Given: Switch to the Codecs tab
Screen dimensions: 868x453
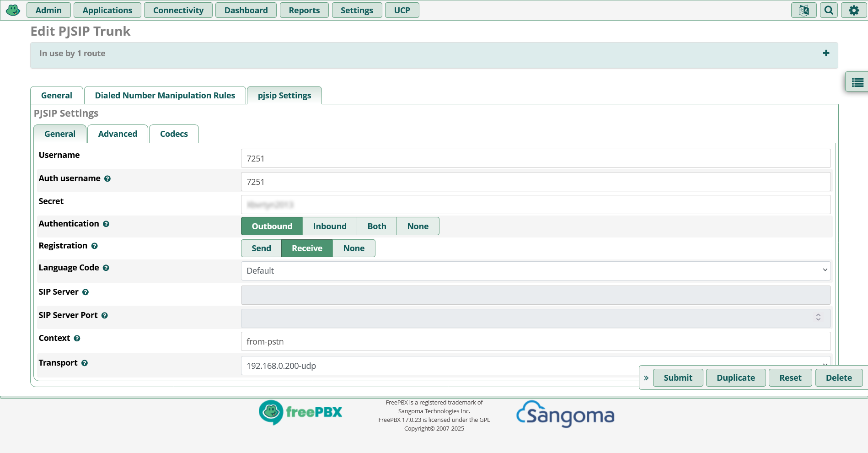Looking at the screenshot, I should tap(174, 134).
